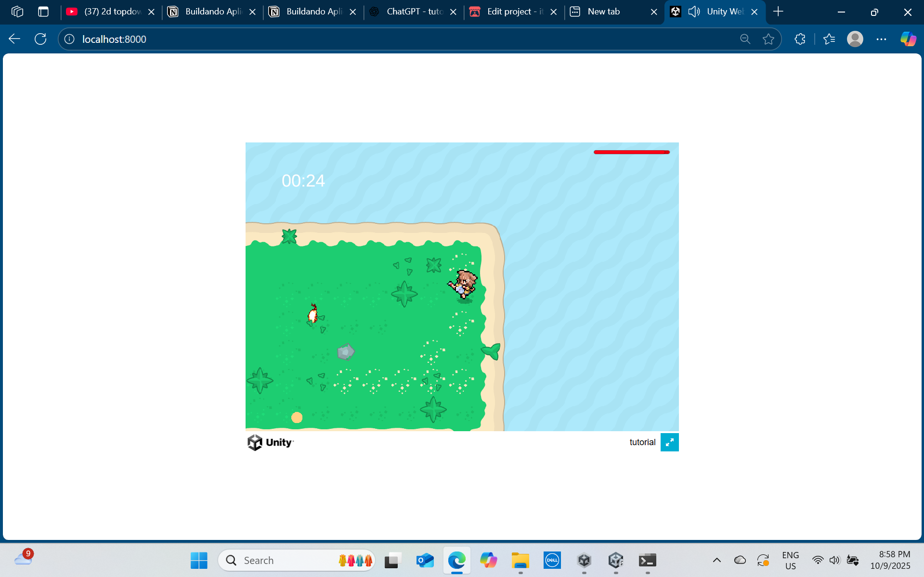
Task: Click the flame enemy sprite
Action: (x=313, y=314)
